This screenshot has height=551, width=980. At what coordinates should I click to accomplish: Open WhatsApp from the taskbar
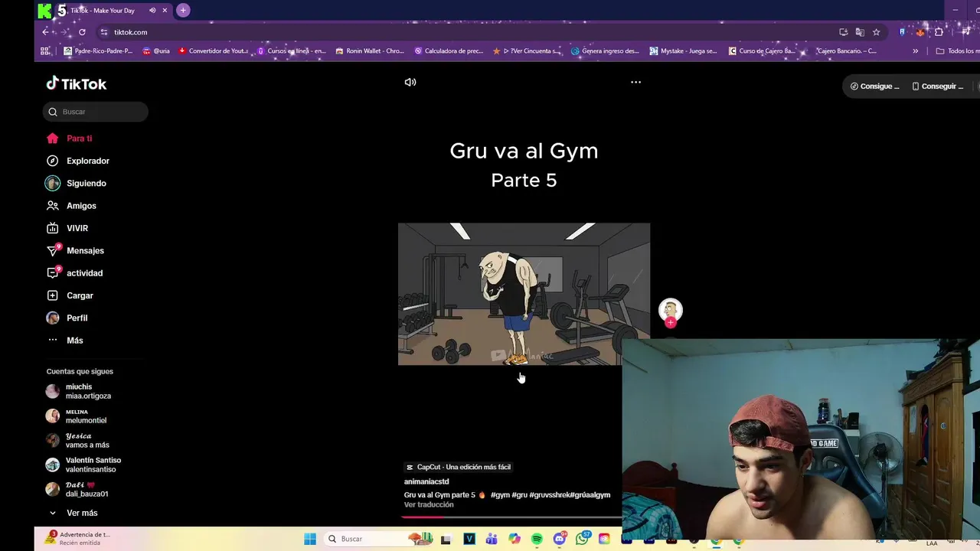click(x=583, y=539)
